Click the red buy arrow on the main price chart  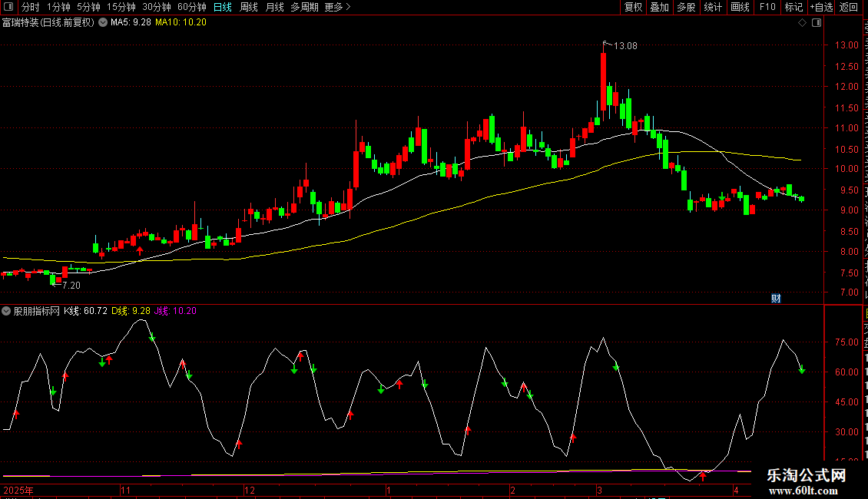(140, 250)
